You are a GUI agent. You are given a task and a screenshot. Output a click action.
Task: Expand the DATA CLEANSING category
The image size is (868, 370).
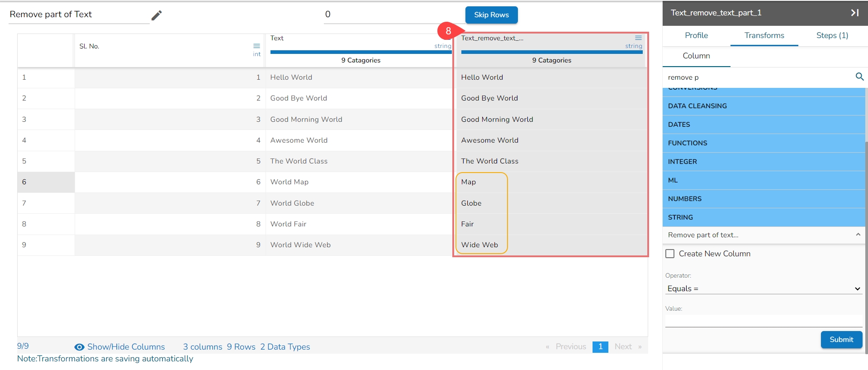pyautogui.click(x=764, y=106)
